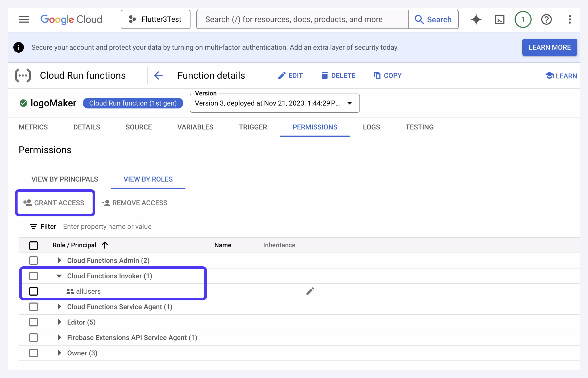
Task: Click REMOVE ACCESS button
Action: [x=135, y=203]
